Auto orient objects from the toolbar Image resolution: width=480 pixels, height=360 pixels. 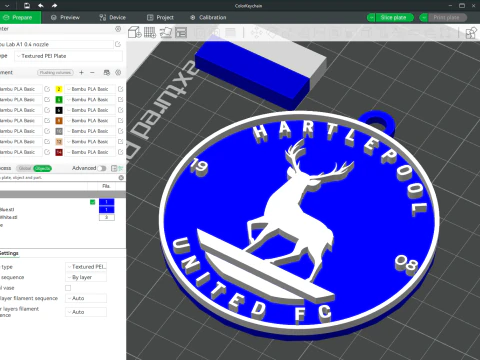(x=166, y=32)
